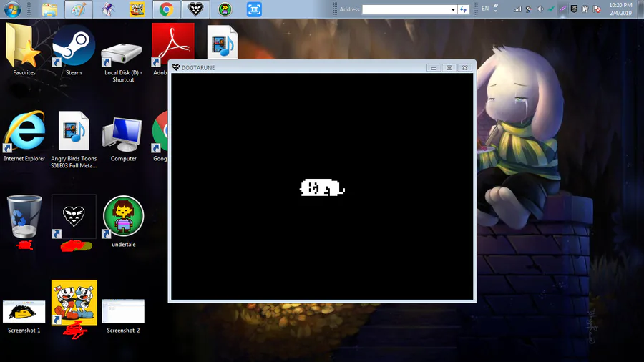This screenshot has width=644, height=362.
Task: Click the white dog sprite in game
Action: (322, 187)
